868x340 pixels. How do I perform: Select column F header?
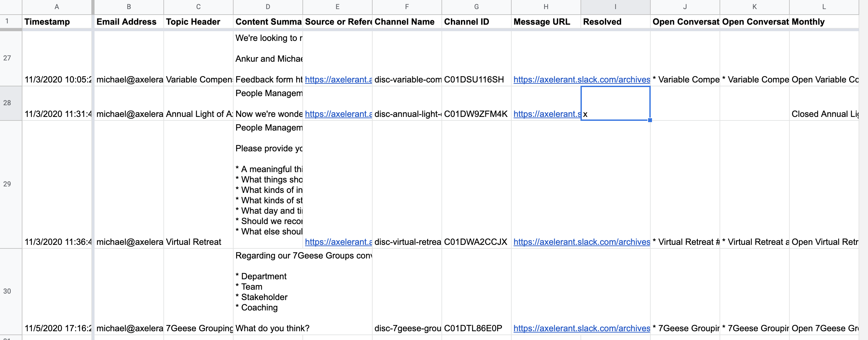[x=407, y=7]
